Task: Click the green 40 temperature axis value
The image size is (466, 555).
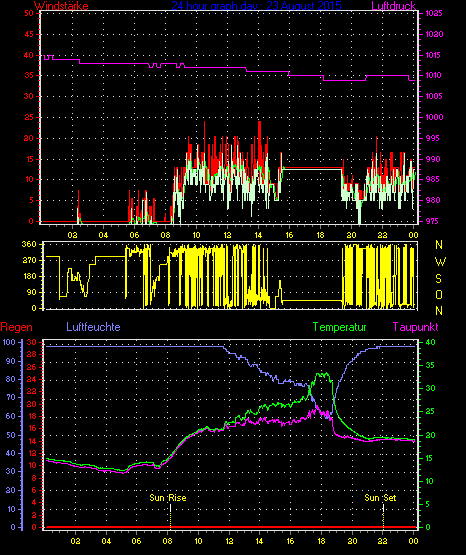Action: click(x=430, y=343)
